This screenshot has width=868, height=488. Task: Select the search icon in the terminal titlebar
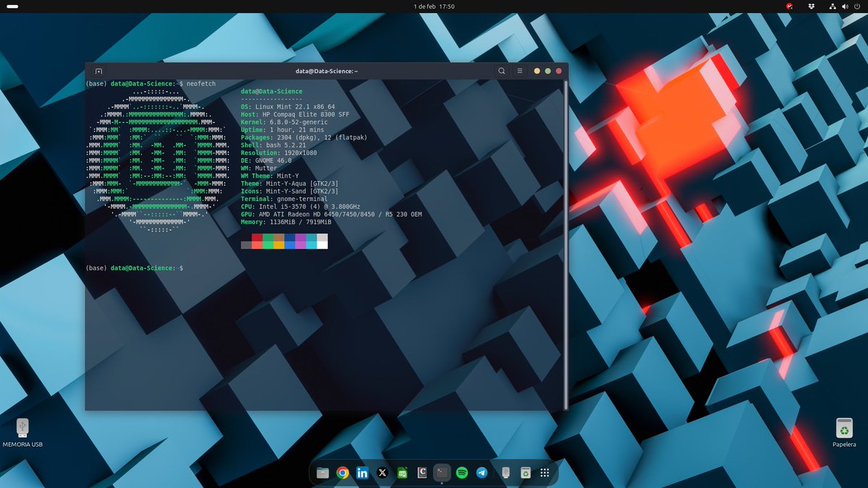[x=502, y=71]
